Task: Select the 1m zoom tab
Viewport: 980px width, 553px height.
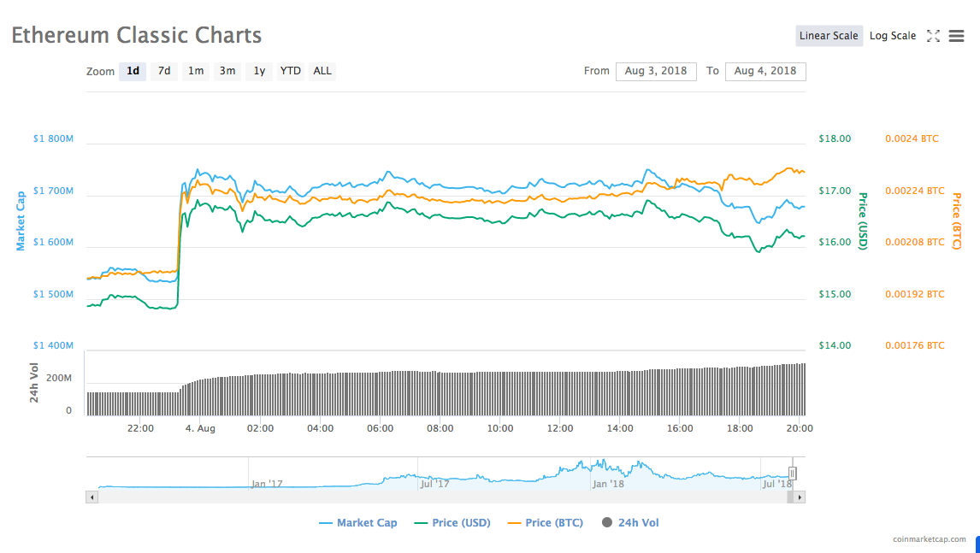Action: (195, 71)
